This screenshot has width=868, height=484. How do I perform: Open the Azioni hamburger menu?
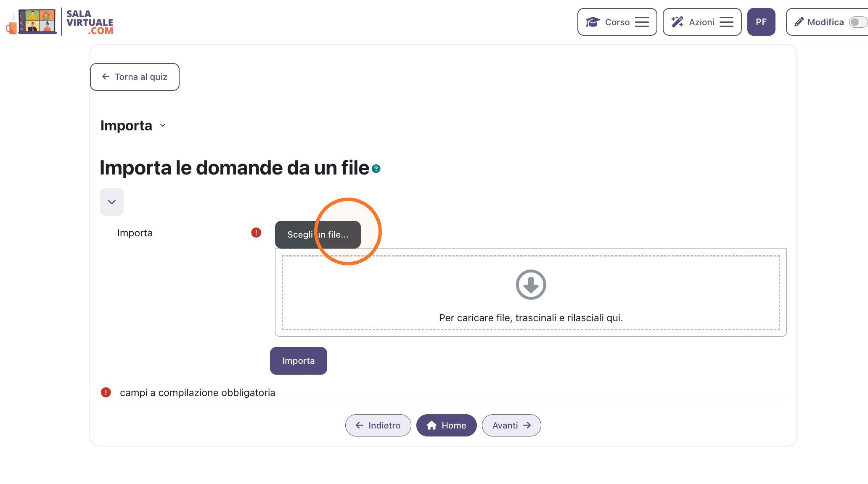(x=726, y=22)
